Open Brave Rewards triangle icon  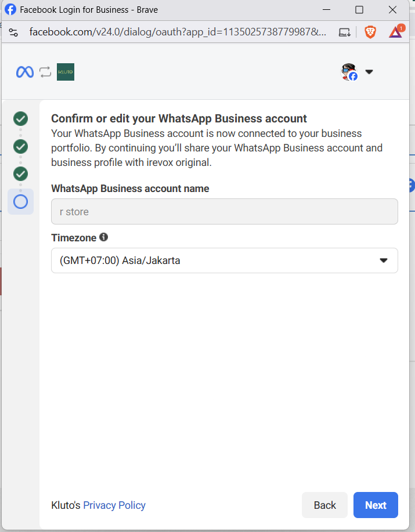[x=396, y=31]
